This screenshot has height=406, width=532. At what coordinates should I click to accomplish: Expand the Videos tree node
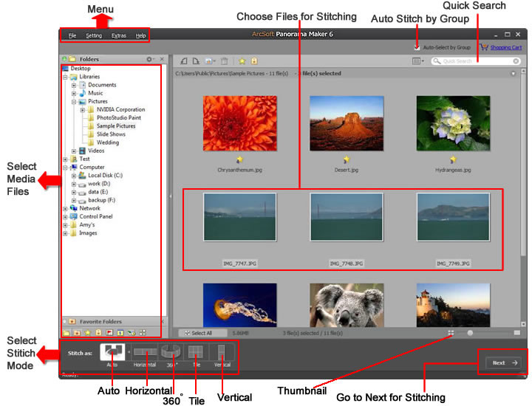coord(74,151)
